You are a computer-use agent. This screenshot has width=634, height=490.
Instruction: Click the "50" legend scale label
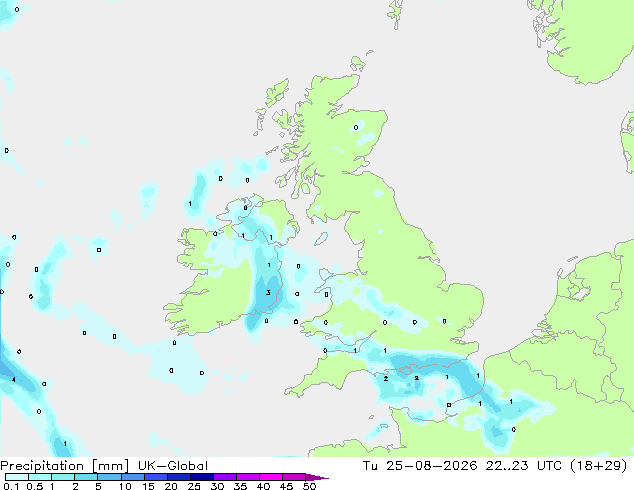pos(309,486)
